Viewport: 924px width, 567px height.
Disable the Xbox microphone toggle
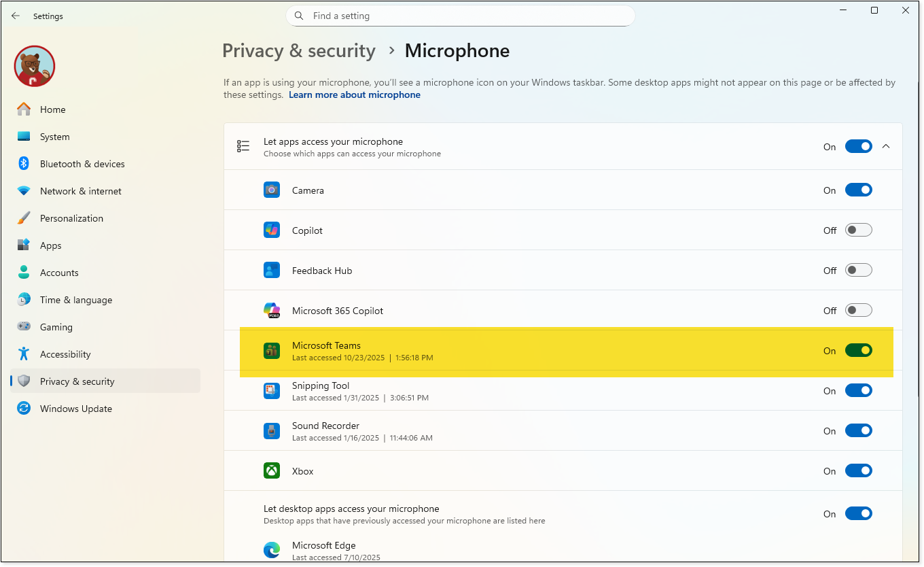858,471
